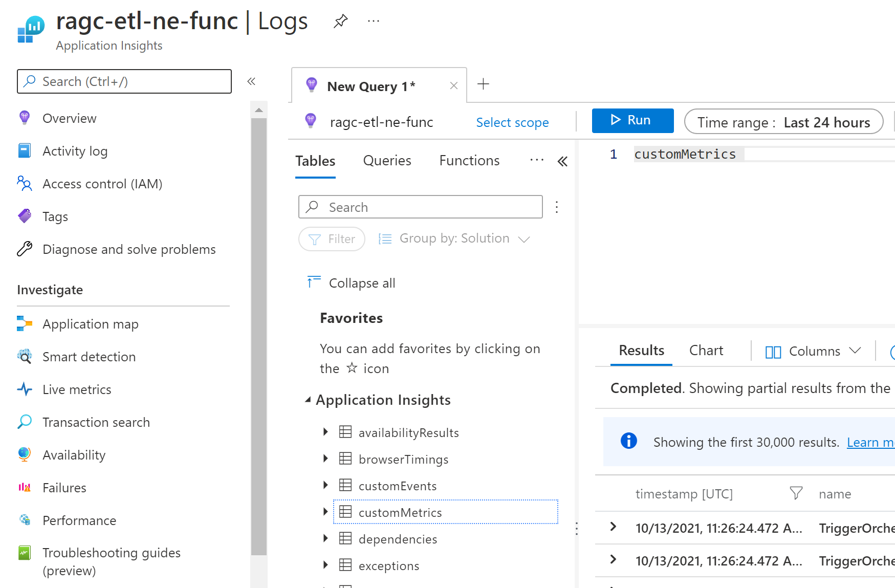Expand the customMetrics table
This screenshot has width=895, height=588.
tap(325, 512)
